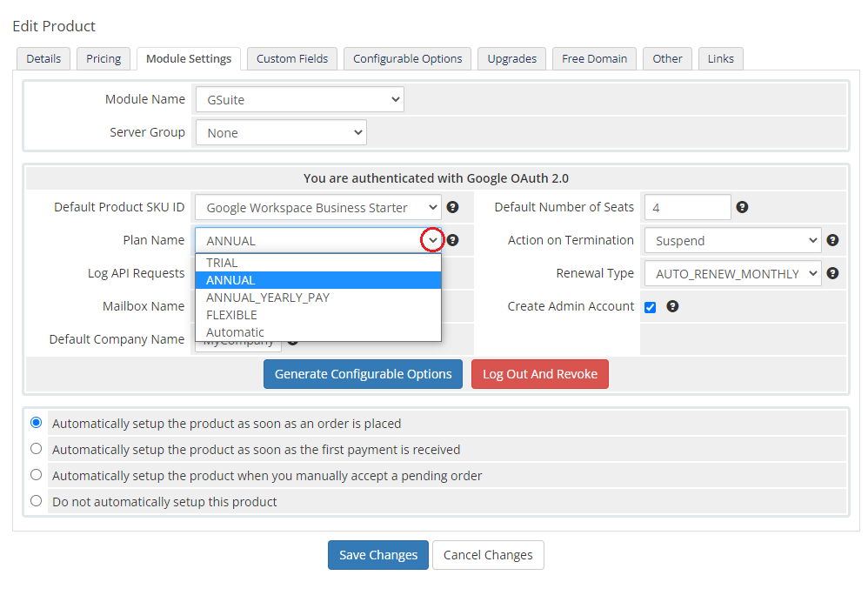The width and height of the screenshot is (868, 602).
Task: Click Generate Configurable Options button
Action: (364, 374)
